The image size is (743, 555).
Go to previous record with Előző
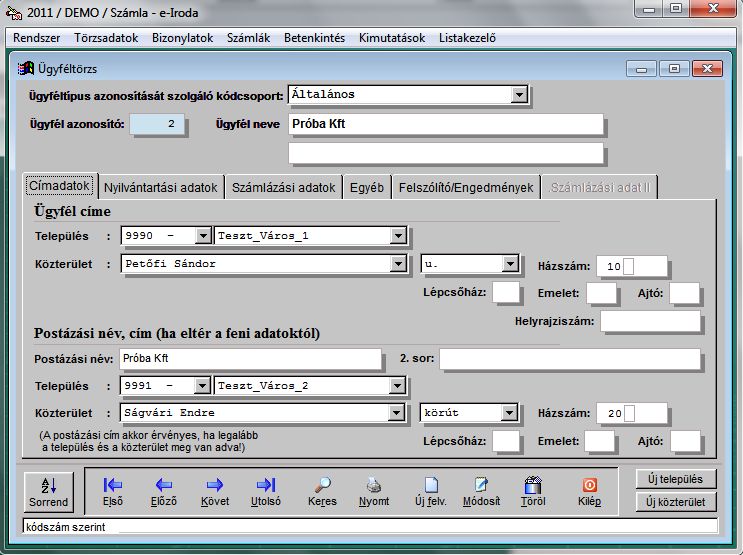[163, 491]
